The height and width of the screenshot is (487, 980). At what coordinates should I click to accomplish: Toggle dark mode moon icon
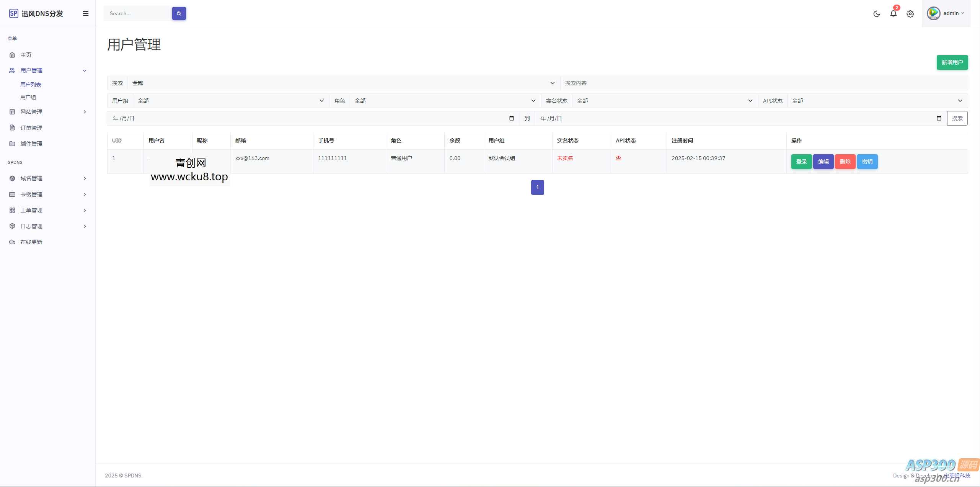coord(876,14)
